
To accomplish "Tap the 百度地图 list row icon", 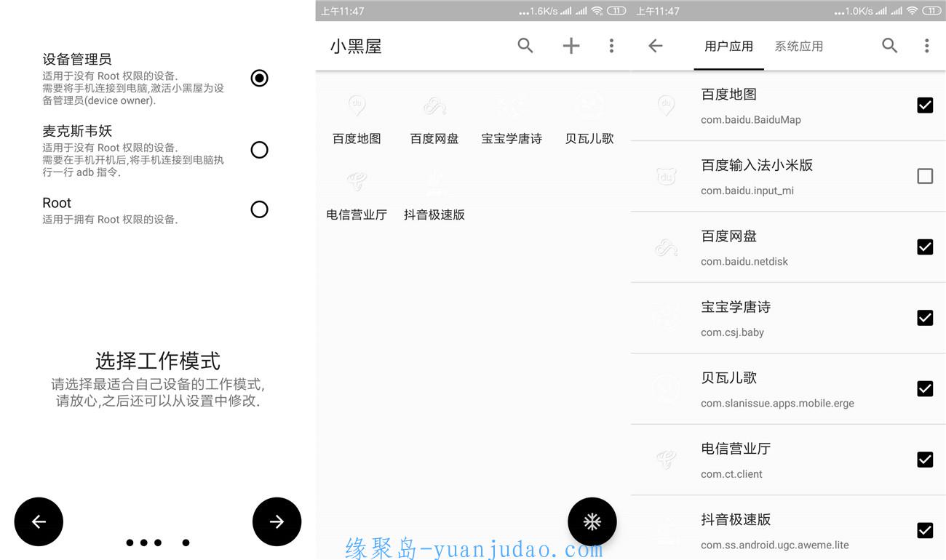I will pyautogui.click(x=666, y=105).
